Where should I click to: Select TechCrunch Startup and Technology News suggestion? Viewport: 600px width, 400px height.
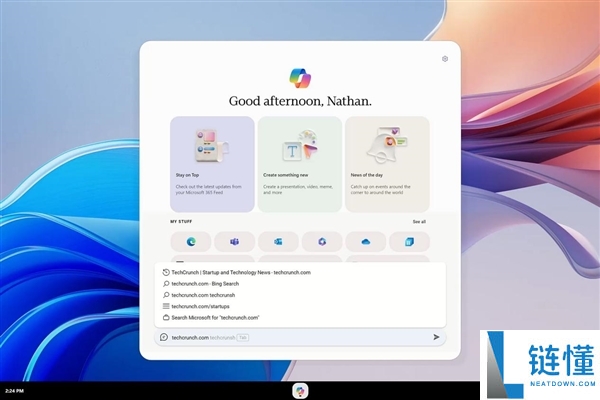tap(300, 273)
